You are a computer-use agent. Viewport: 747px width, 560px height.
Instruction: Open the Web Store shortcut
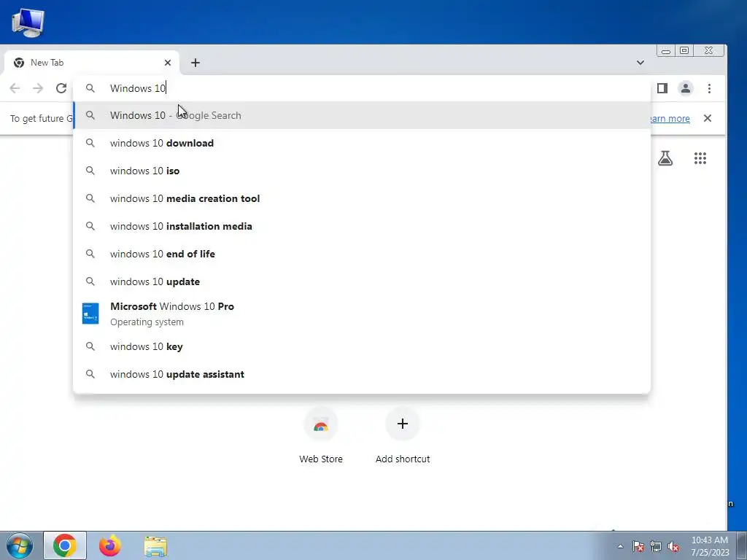[x=321, y=436]
